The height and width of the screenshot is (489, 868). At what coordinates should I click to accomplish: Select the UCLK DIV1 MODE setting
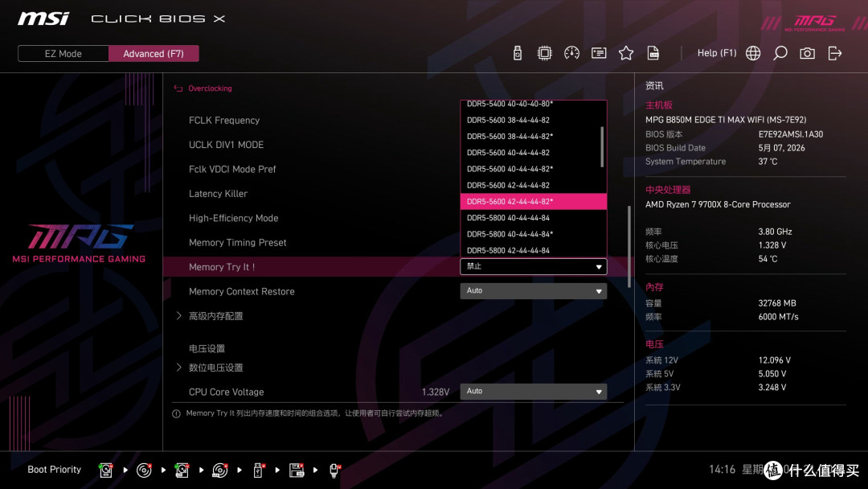227,145
